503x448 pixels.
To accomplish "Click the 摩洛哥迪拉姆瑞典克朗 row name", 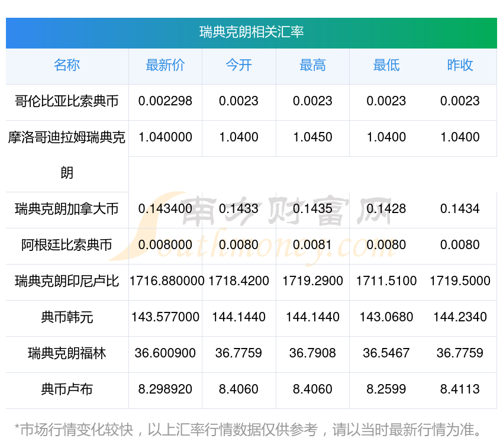I will (67, 155).
